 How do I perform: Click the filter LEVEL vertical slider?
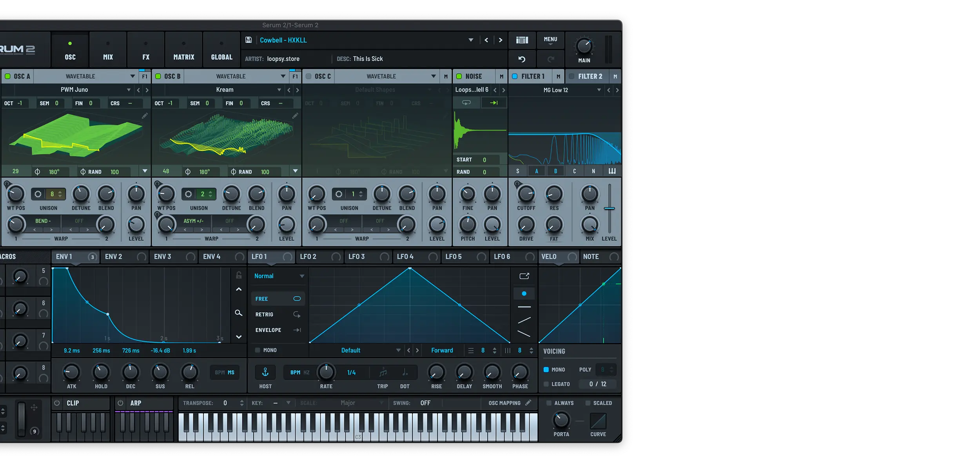click(x=609, y=208)
